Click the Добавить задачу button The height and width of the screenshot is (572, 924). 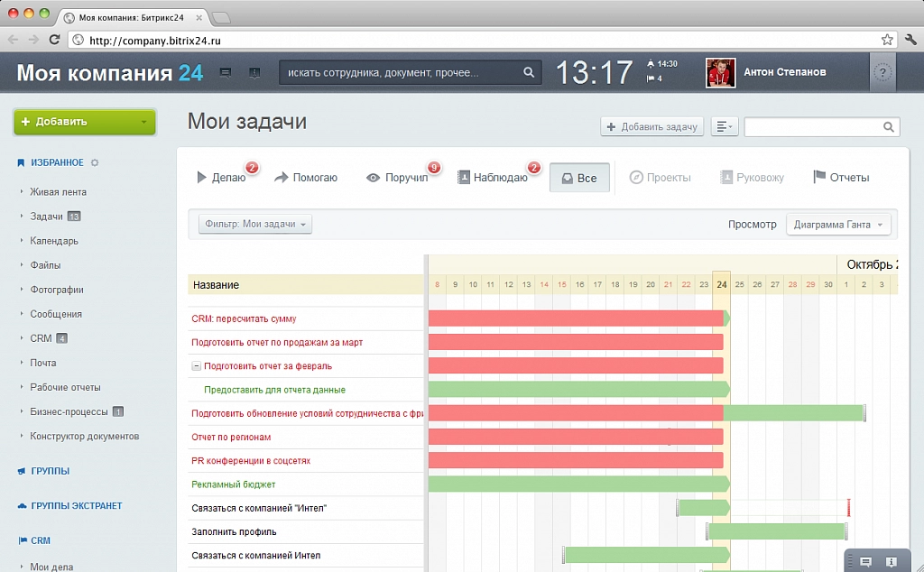point(651,127)
